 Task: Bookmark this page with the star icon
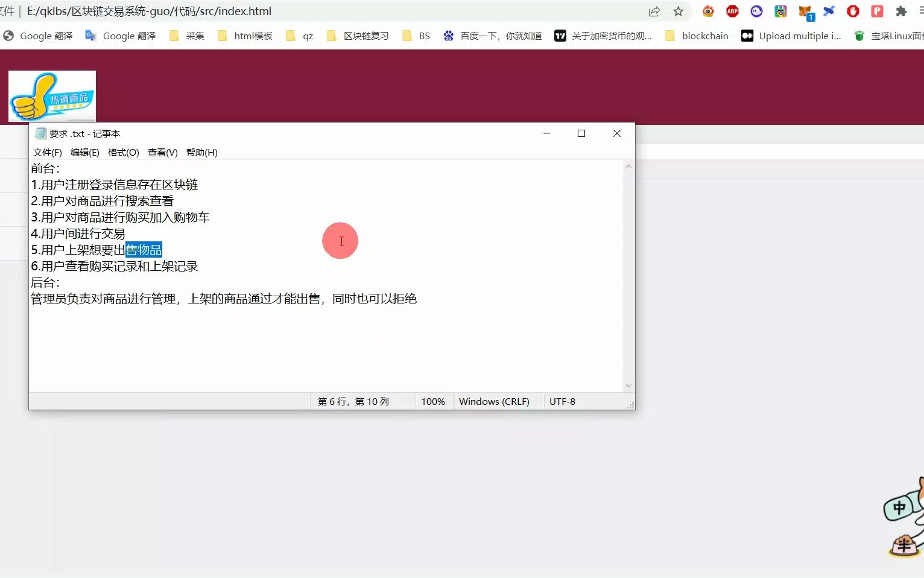pyautogui.click(x=679, y=11)
